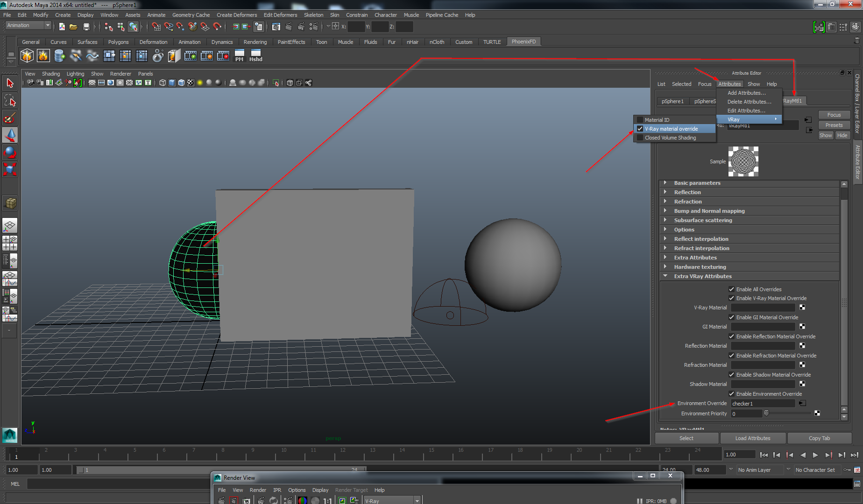Expand the Options section
863x504 pixels.
pyautogui.click(x=750, y=230)
